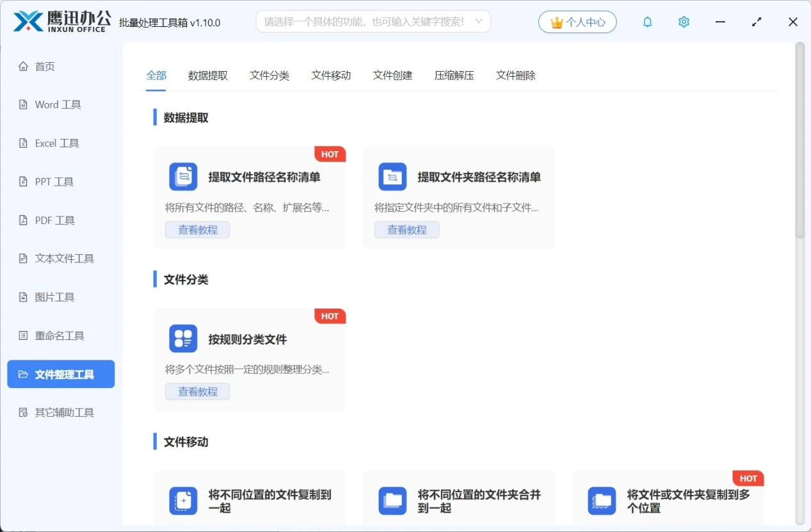This screenshot has height=532, width=811.
Task: Click the 将文件或文件夹复制到多个位置 card icon
Action: click(x=602, y=501)
